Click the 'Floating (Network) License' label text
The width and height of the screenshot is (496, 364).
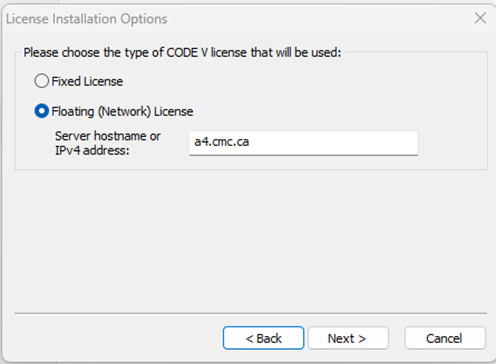(x=122, y=111)
